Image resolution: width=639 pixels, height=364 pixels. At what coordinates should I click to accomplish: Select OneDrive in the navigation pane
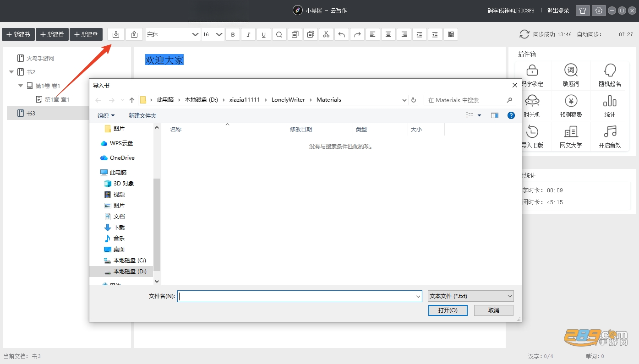point(122,158)
